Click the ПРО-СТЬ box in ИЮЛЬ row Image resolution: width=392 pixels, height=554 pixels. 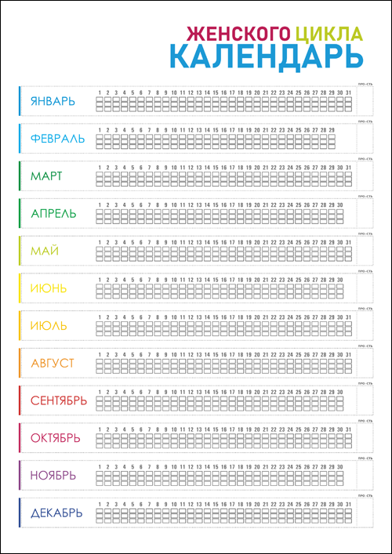(x=365, y=325)
